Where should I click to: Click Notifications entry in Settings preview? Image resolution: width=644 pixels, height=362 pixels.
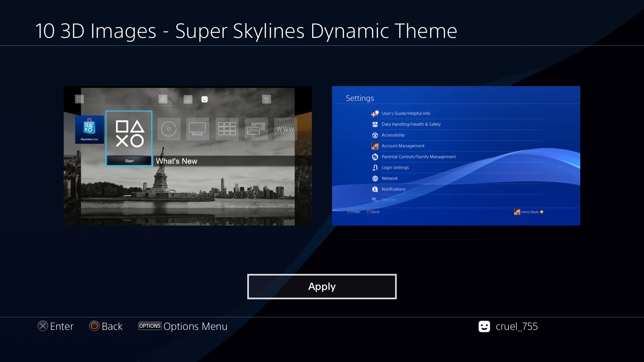pos(393,189)
